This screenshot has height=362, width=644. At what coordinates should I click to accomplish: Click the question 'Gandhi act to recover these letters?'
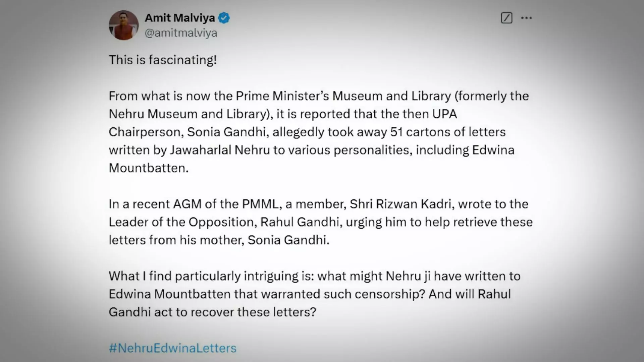click(212, 312)
